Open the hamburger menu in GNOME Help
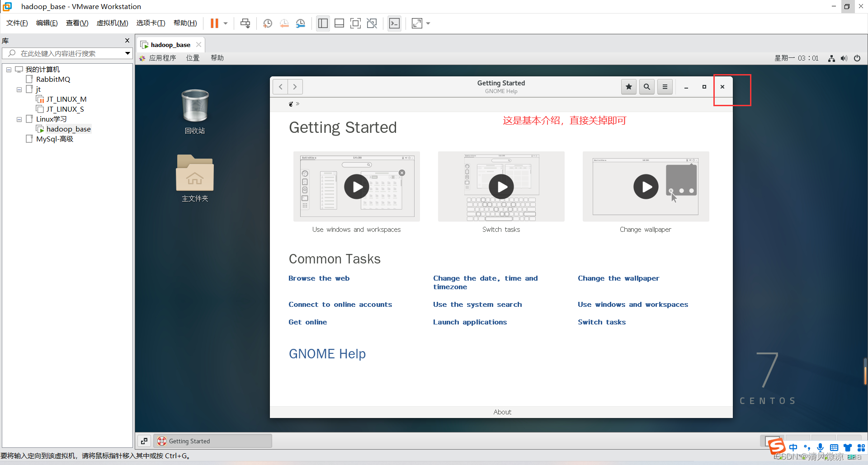868x465 pixels. click(665, 87)
